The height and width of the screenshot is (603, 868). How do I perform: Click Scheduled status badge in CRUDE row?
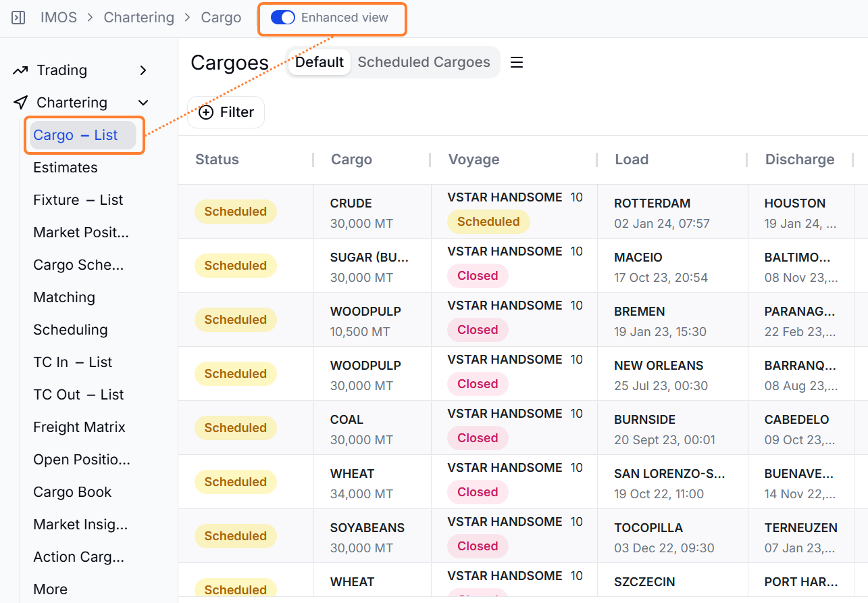pyautogui.click(x=235, y=212)
